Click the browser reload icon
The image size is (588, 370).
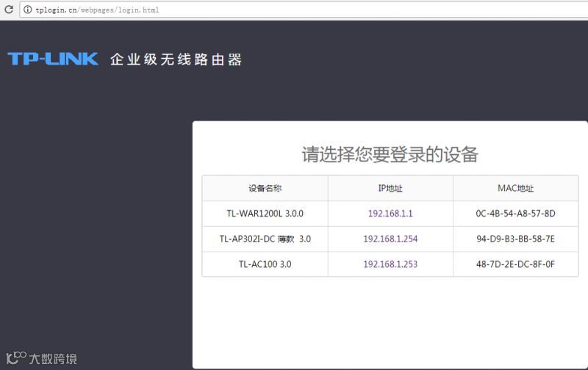[9, 10]
